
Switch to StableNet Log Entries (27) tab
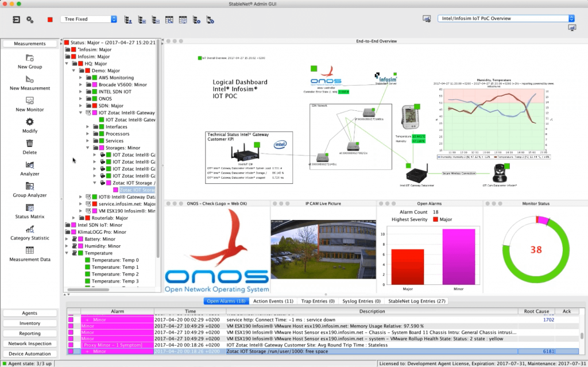[417, 301]
